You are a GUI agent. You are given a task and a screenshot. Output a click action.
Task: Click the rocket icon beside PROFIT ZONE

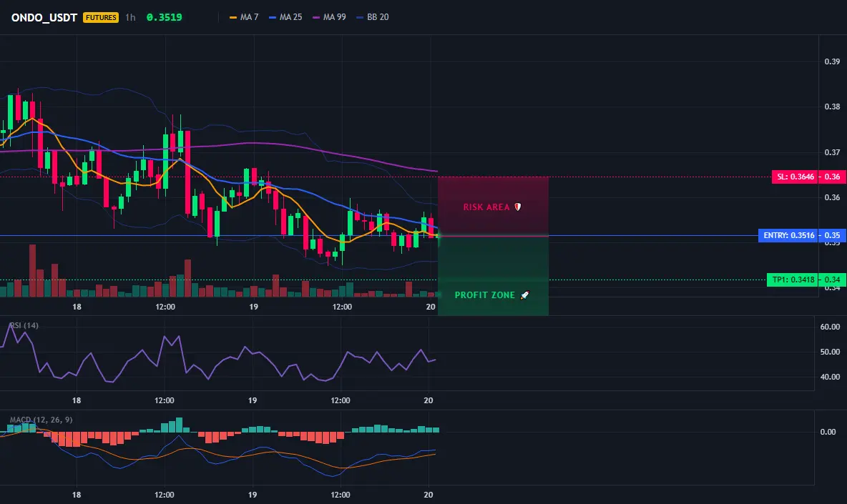(524, 295)
